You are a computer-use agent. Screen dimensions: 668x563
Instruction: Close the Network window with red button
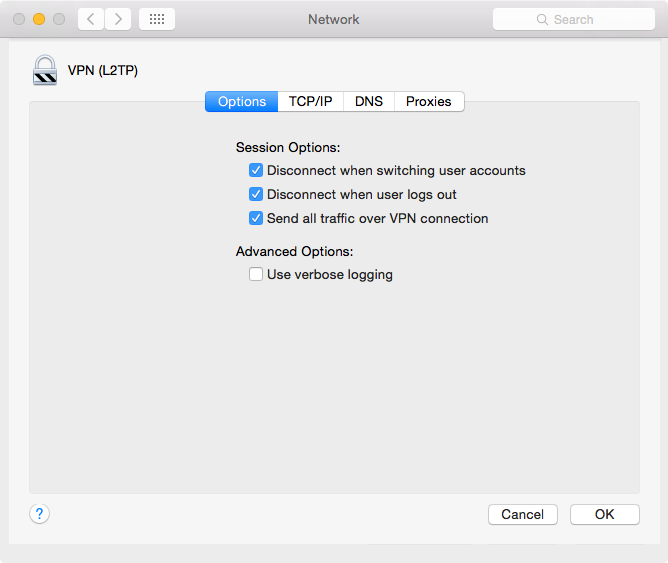19,19
